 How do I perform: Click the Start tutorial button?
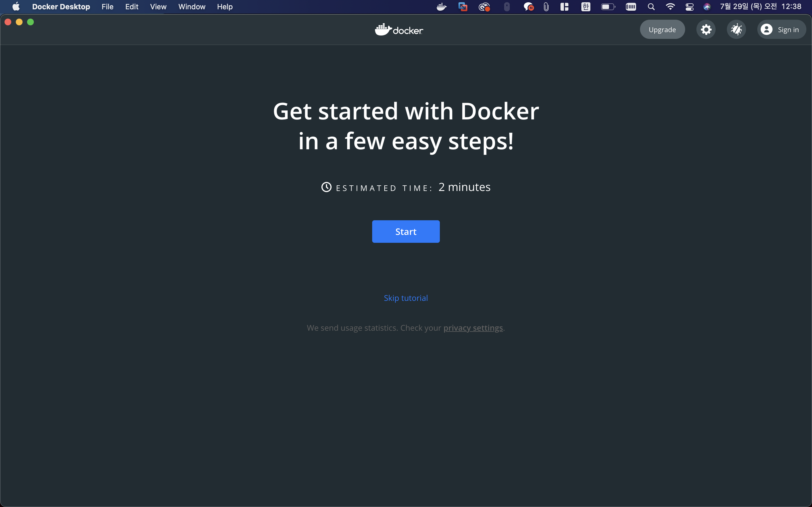[406, 231]
